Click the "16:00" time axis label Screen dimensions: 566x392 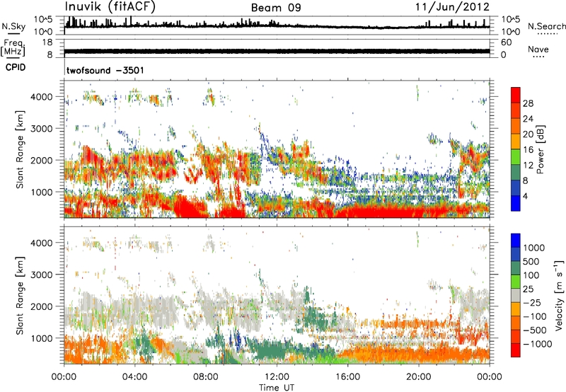click(347, 377)
